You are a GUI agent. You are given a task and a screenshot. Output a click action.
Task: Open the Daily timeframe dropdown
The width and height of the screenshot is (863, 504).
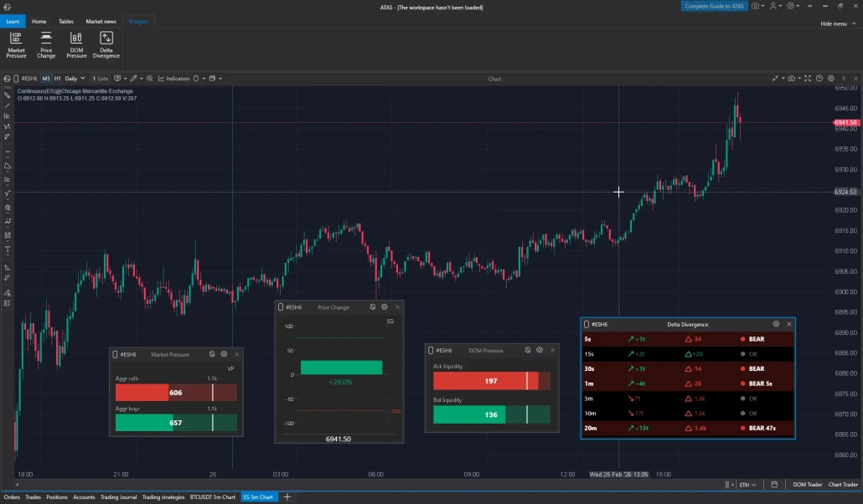click(x=75, y=79)
